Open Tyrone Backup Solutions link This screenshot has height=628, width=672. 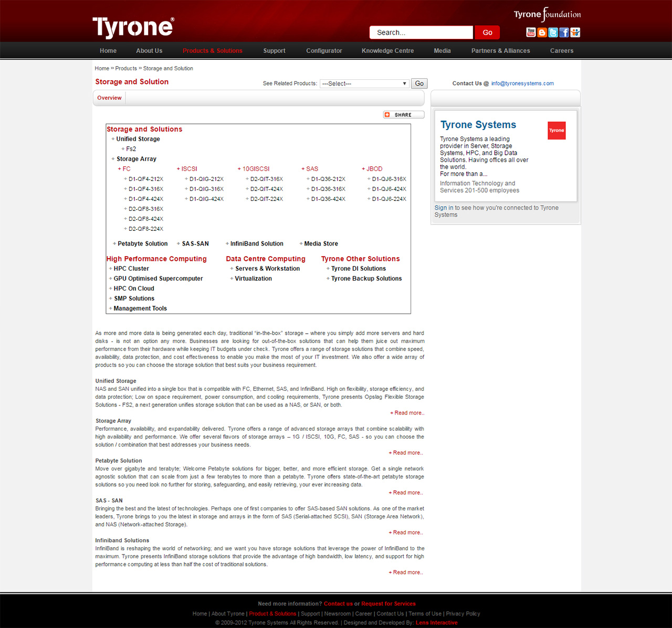coord(366,279)
